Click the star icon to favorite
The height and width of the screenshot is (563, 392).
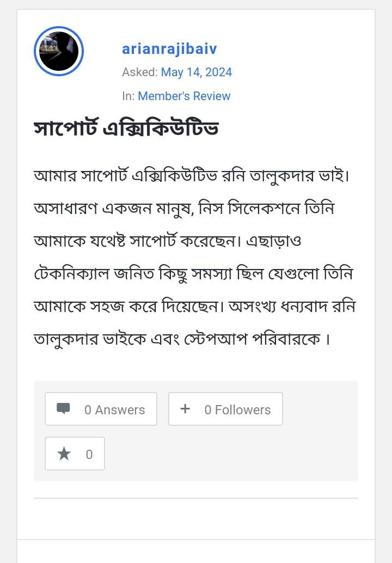coord(64,454)
